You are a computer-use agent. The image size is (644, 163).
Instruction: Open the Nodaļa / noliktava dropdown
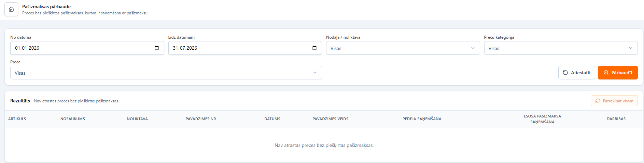[403, 48]
